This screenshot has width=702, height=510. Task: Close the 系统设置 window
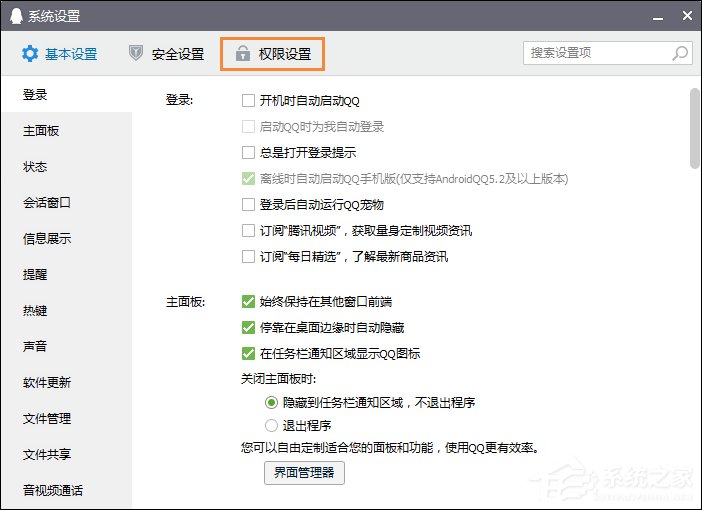[x=687, y=16]
